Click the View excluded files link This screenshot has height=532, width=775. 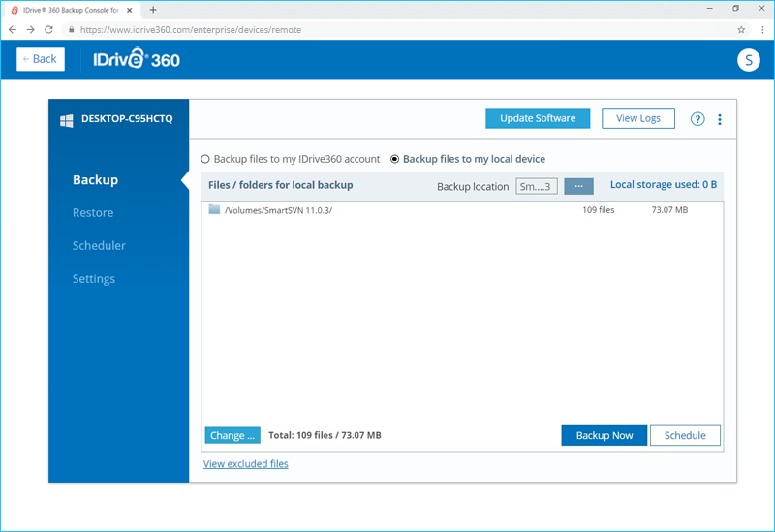point(245,464)
